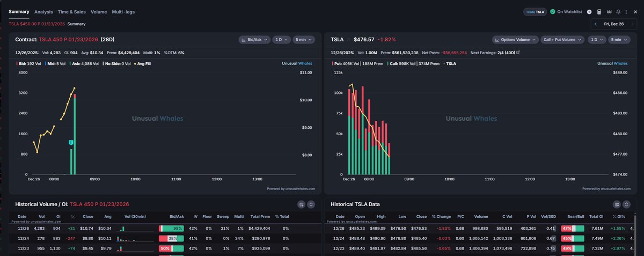
Task: Open the Multi-legs tab
Action: point(123,11)
